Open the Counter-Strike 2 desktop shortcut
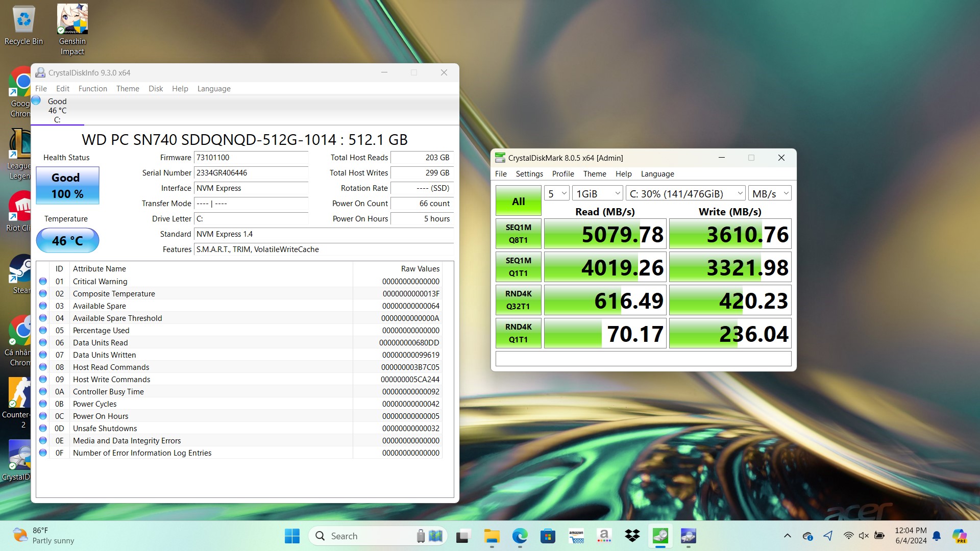This screenshot has height=551, width=980. [x=18, y=403]
